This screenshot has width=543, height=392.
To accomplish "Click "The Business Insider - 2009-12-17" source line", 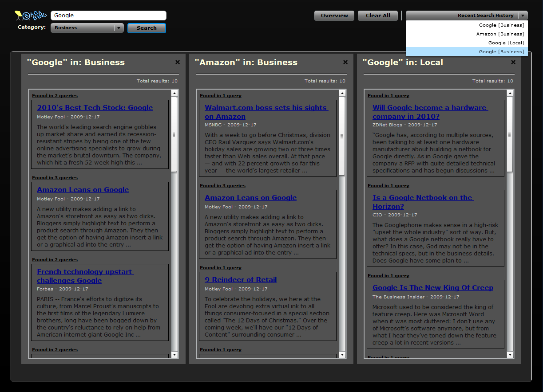I will [x=416, y=297].
